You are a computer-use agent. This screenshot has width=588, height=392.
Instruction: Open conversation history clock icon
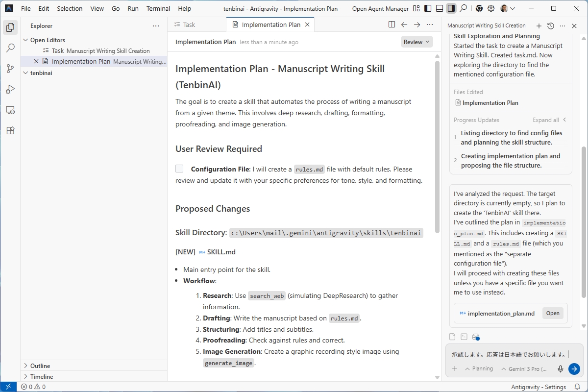coord(550,26)
